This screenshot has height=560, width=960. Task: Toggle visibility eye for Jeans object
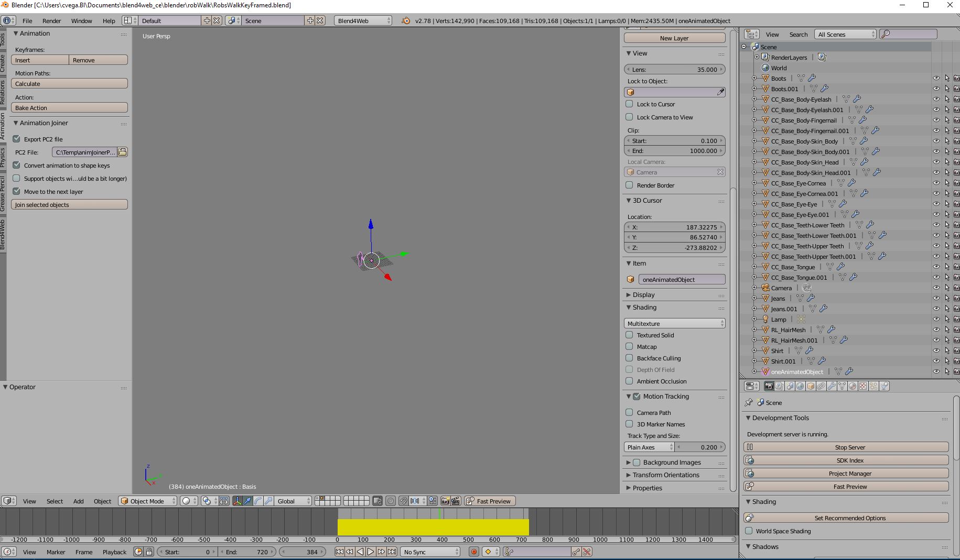pyautogui.click(x=936, y=298)
